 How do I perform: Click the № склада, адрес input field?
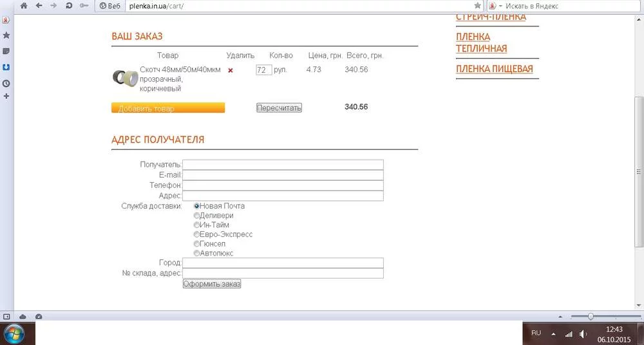pos(283,274)
